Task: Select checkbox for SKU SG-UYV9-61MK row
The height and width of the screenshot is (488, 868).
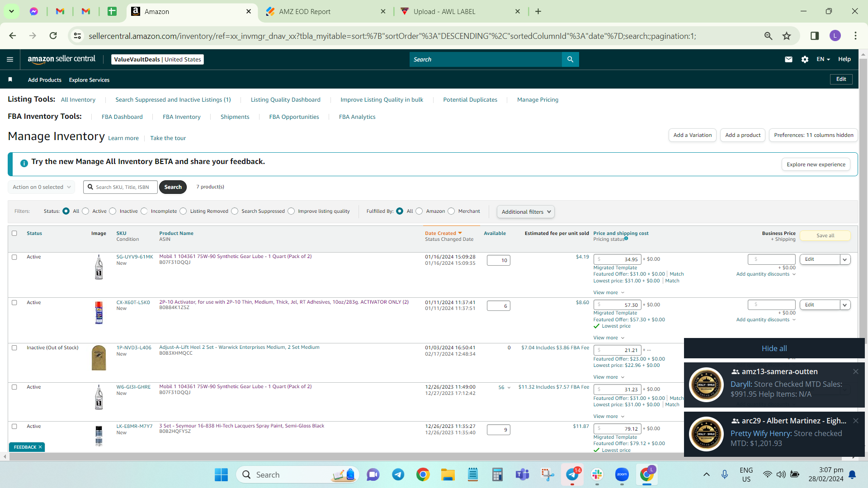Action: coord(14,257)
